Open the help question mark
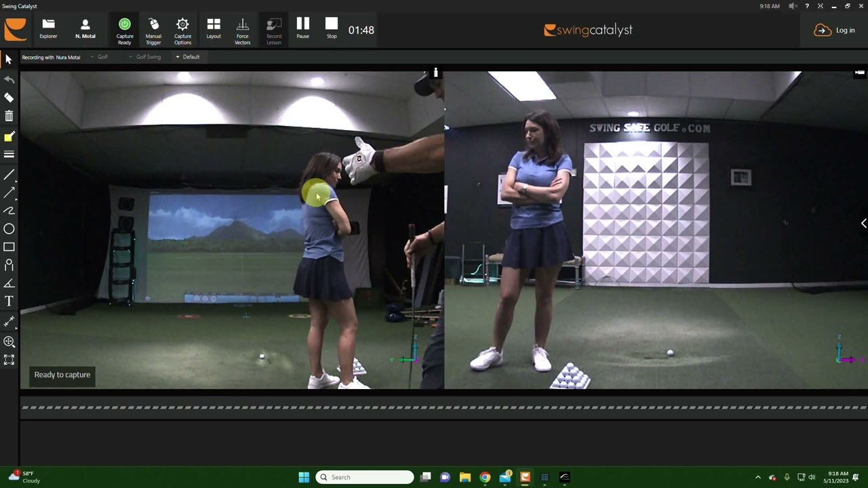Image resolution: width=868 pixels, height=488 pixels. [x=806, y=6]
